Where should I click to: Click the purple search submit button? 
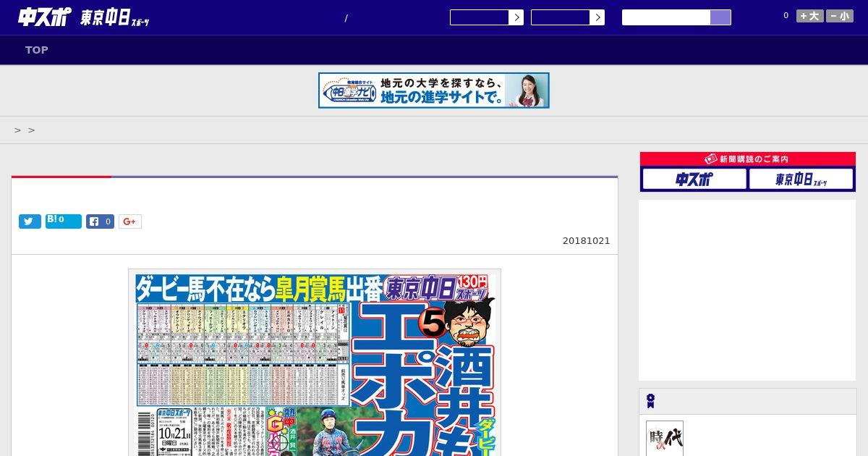720,17
